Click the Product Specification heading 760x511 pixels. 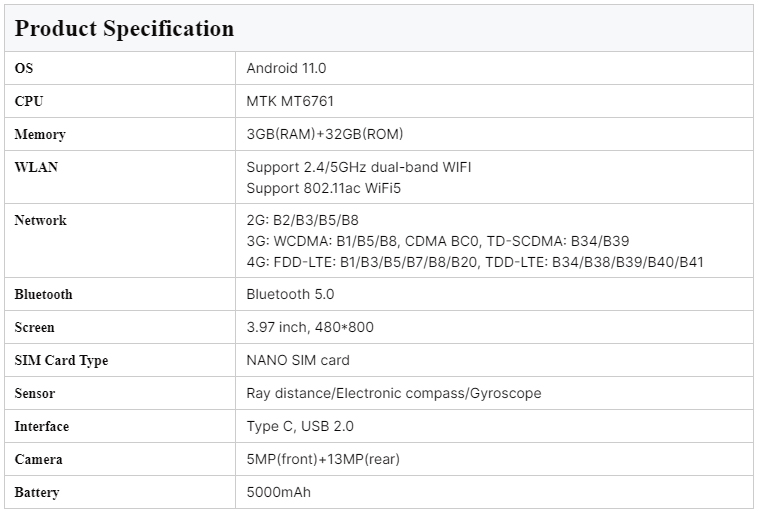click(x=124, y=28)
